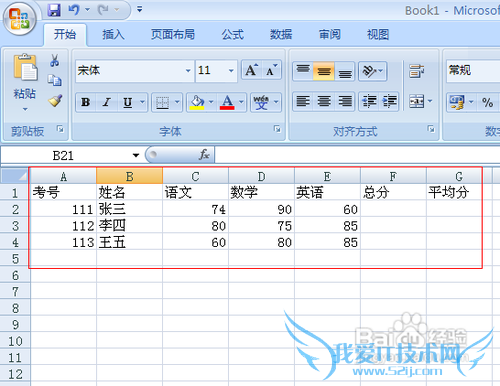Open Insert Function with the fx button
Image resolution: width=500 pixels, height=386 pixels.
point(204,155)
